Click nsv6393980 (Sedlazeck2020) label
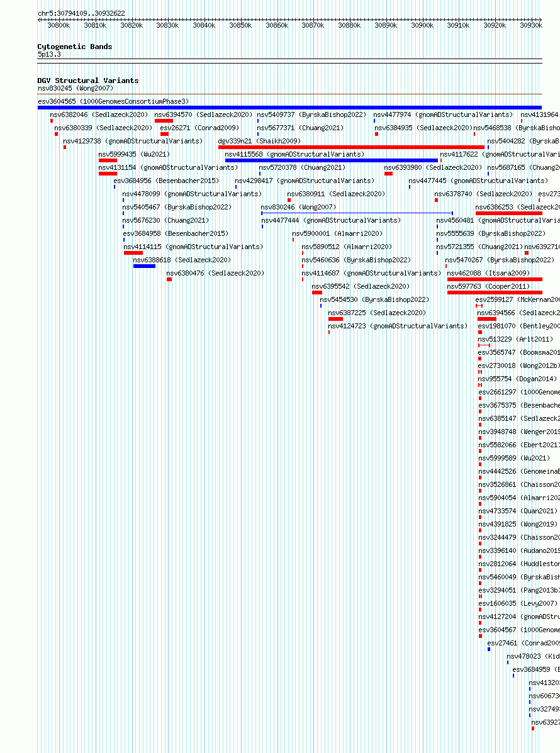This screenshot has width=560, height=753. [x=433, y=167]
